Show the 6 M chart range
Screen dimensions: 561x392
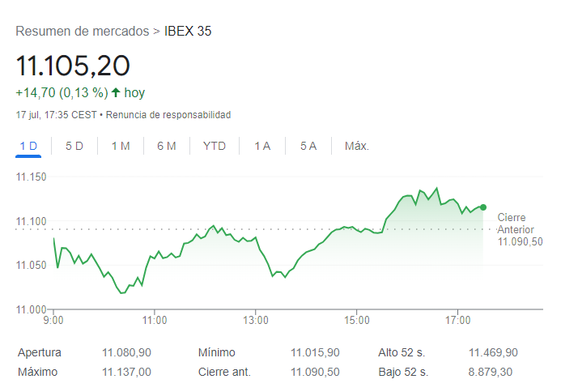click(167, 146)
